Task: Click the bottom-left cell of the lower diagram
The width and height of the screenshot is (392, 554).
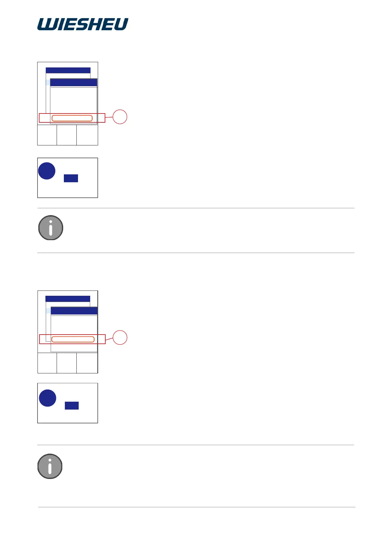Action: (47, 363)
